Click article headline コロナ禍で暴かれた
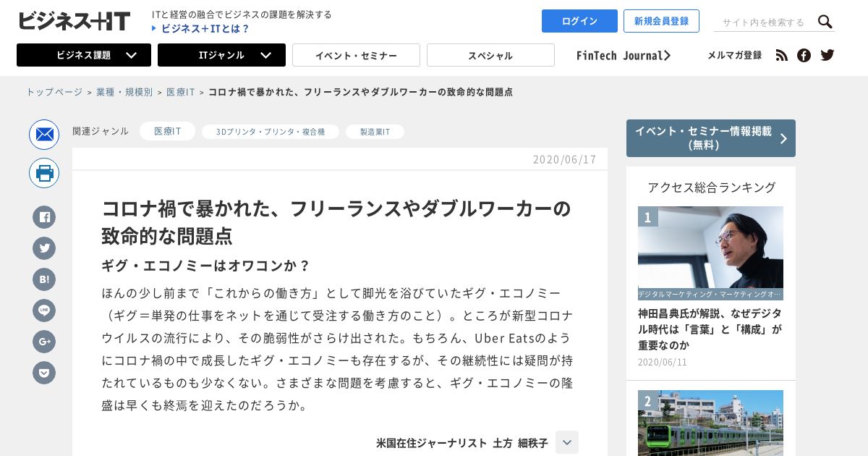Viewport: 868px width, 456px height. [336, 221]
